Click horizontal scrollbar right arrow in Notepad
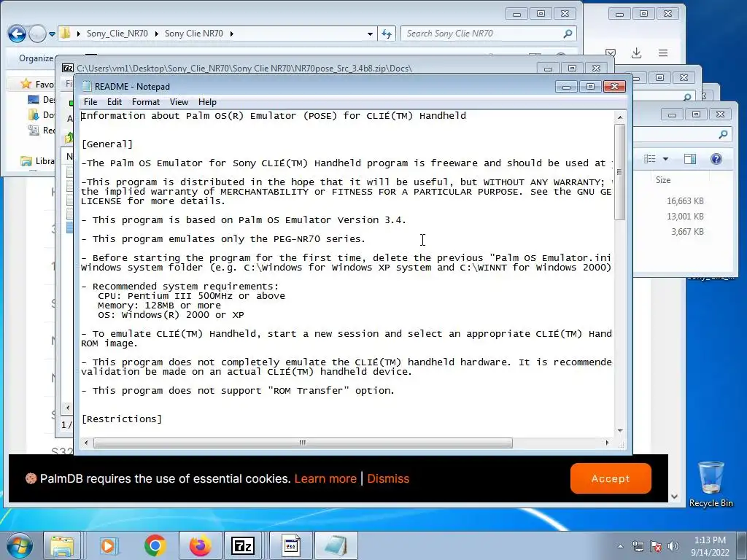This screenshot has width=747, height=560. click(607, 443)
